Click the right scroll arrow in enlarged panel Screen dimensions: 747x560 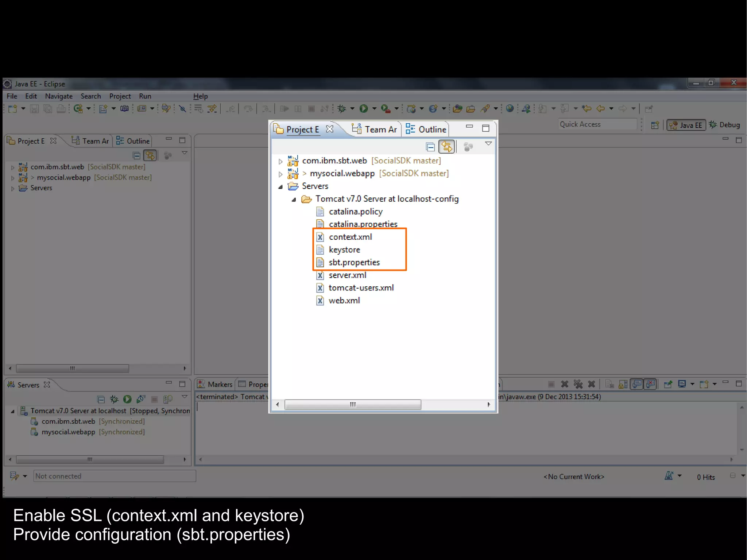(489, 405)
